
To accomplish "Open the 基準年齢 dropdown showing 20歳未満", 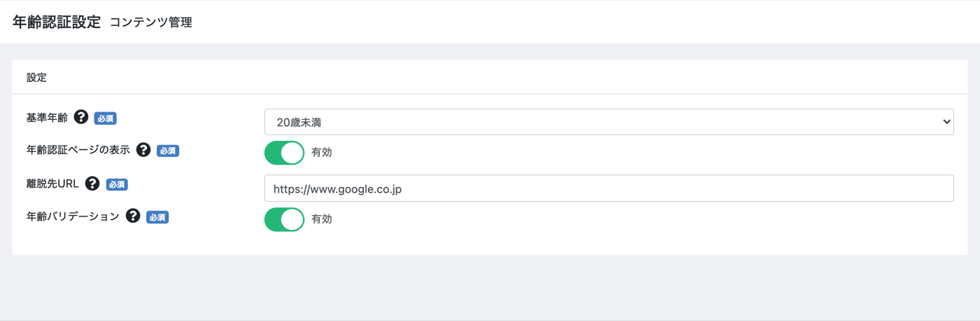I will tap(609, 122).
